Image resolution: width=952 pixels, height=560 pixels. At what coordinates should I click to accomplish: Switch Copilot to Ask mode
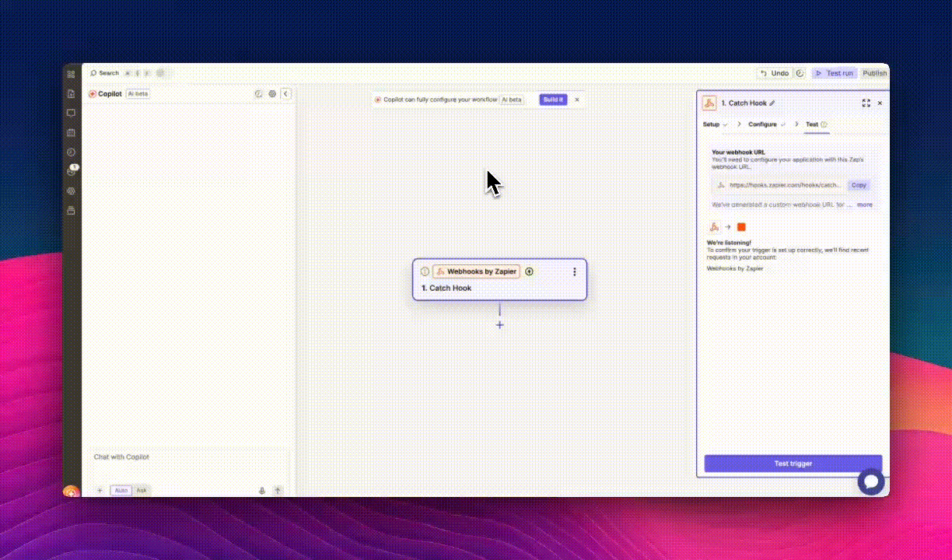(141, 490)
